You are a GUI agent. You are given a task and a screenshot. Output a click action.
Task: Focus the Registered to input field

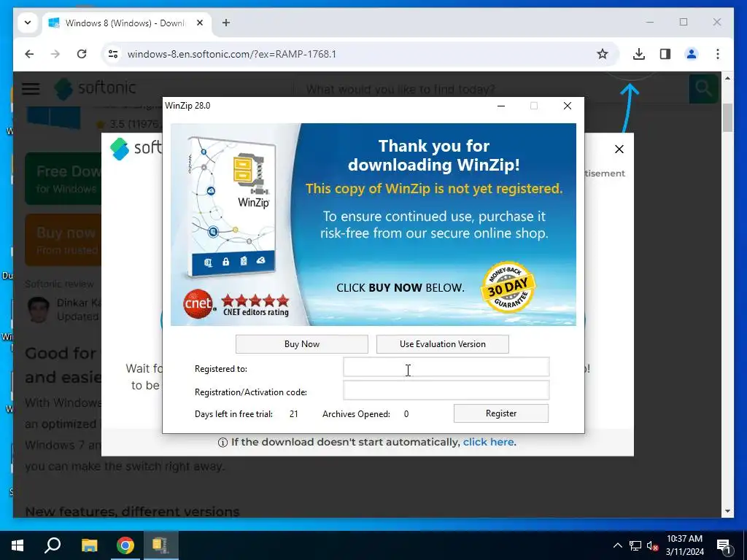pyautogui.click(x=446, y=367)
